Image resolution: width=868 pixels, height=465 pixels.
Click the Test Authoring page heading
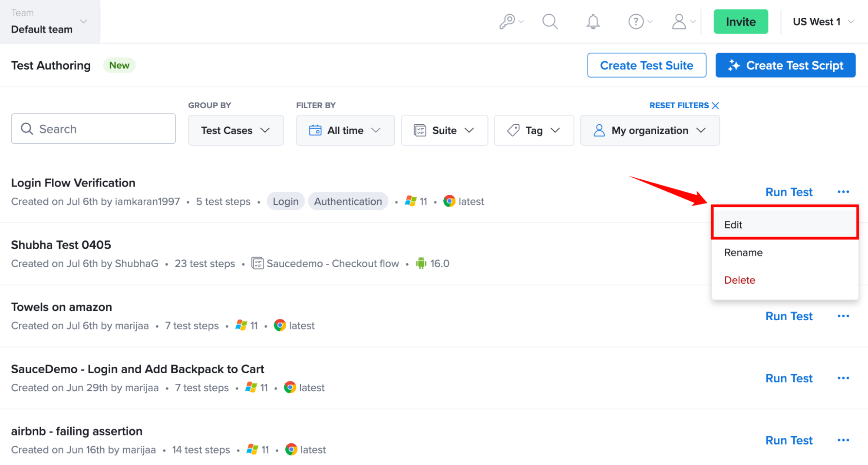51,65
